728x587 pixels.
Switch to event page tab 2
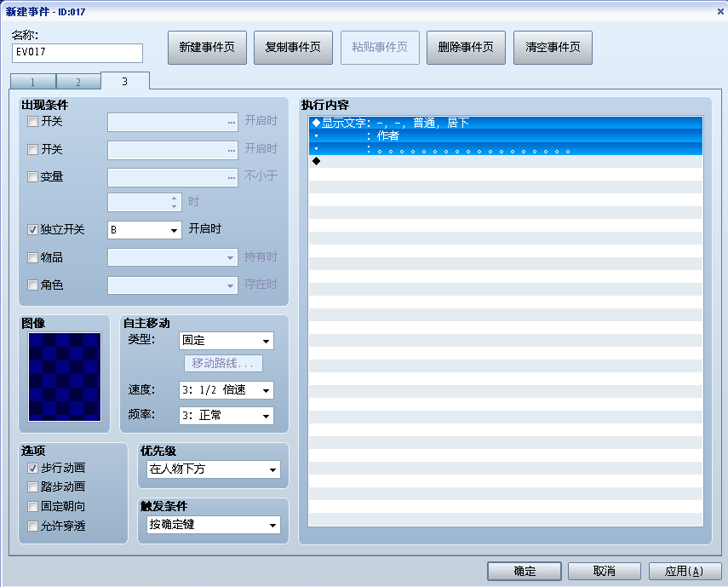point(78,82)
